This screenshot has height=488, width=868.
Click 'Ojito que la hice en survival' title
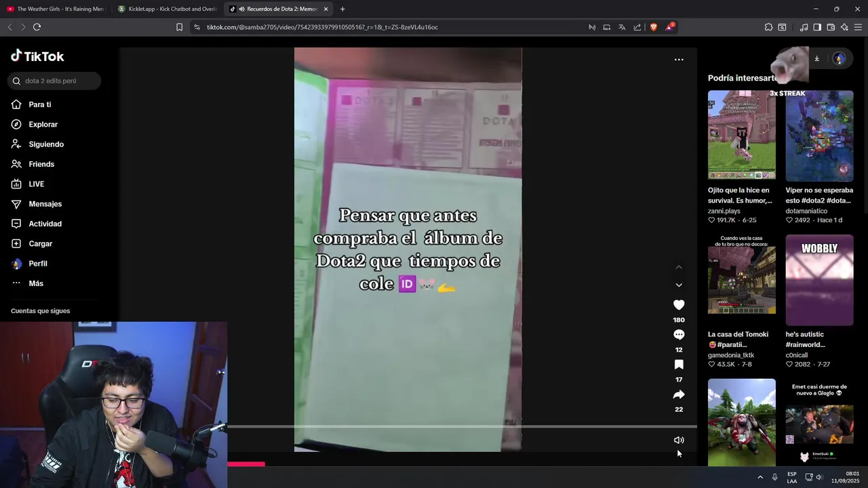740,195
